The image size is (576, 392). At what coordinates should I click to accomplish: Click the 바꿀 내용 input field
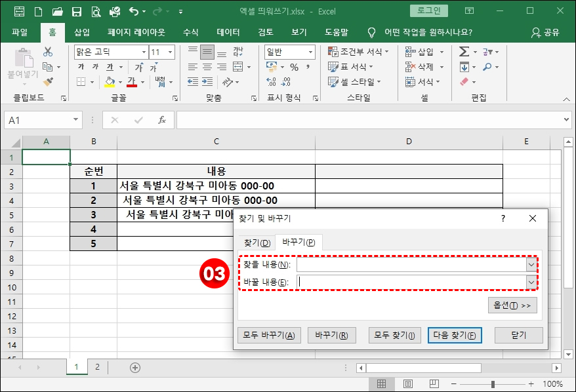coord(412,282)
